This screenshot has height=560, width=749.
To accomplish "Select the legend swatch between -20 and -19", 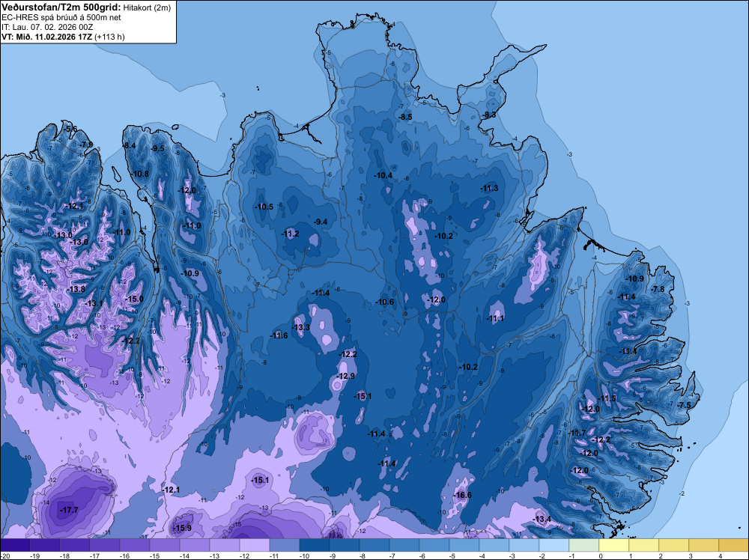I will pyautogui.click(x=15, y=545).
